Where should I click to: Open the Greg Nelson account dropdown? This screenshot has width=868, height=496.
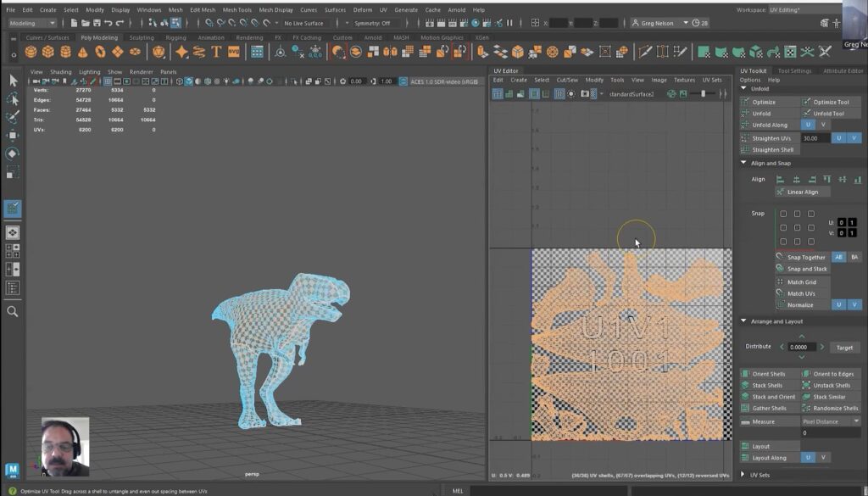660,23
